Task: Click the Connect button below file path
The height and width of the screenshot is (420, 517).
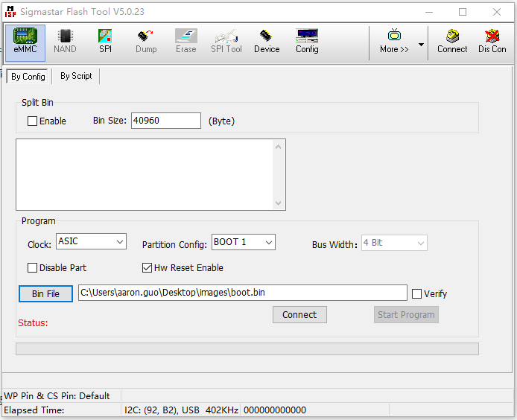Action: 299,315
